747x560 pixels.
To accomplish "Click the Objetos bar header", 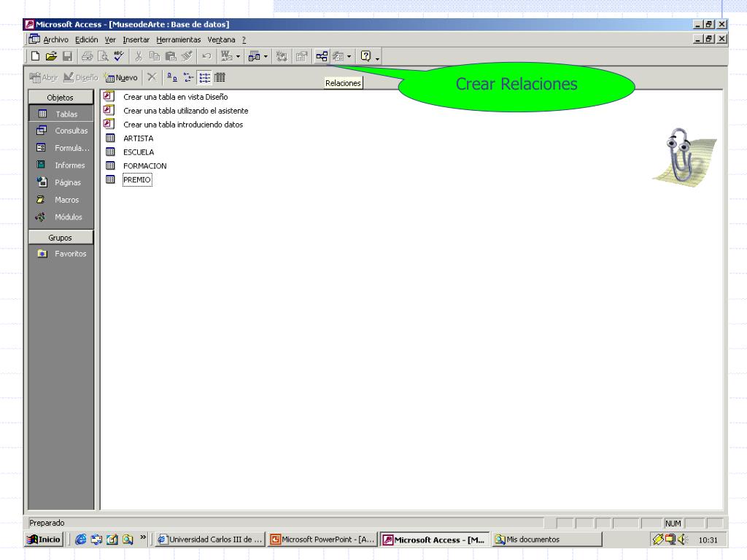I will [x=61, y=97].
